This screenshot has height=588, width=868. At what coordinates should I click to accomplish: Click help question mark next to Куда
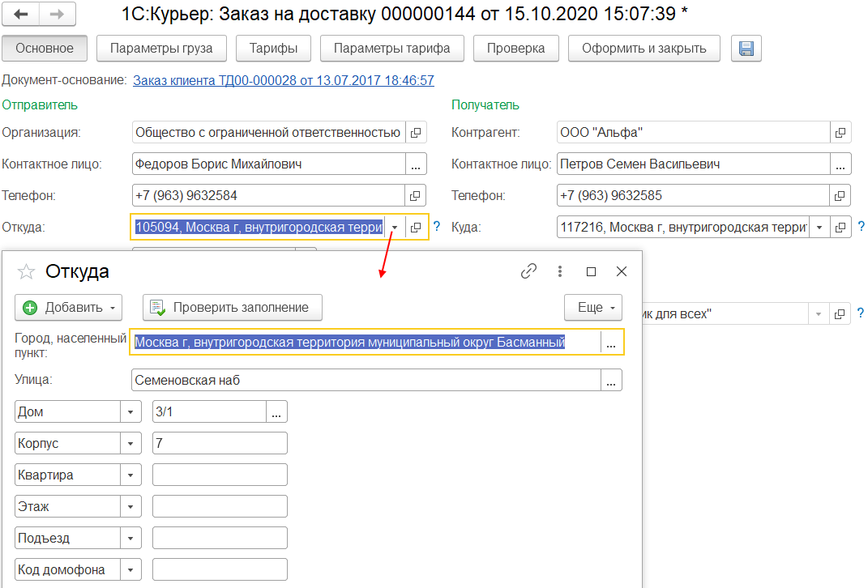coord(861,228)
